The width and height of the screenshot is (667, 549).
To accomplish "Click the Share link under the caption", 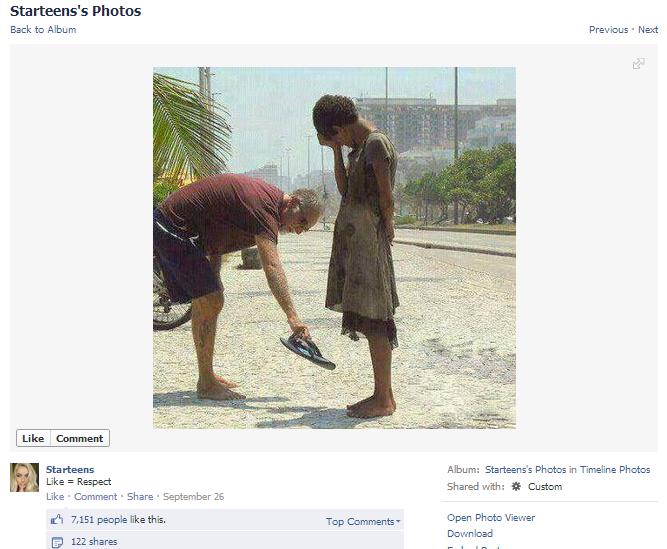I will coord(140,496).
